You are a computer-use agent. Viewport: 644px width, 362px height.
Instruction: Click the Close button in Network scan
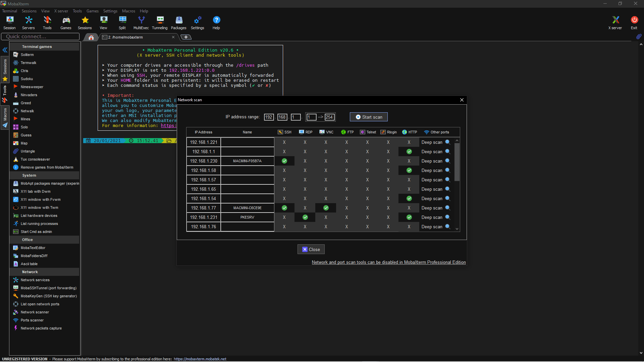click(x=311, y=249)
